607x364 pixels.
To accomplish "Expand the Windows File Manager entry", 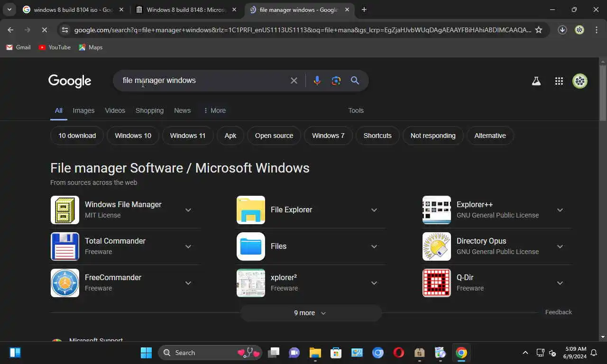I will [x=188, y=210].
